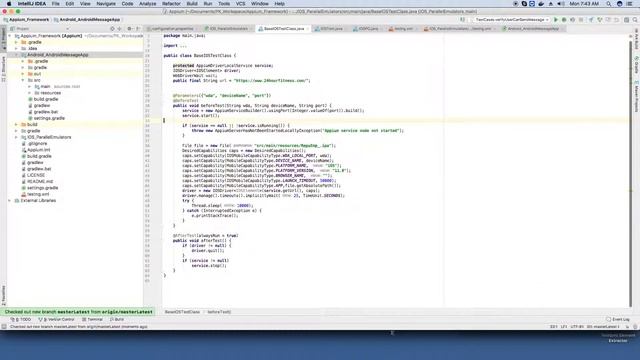
Task: Open the Version Control tool window
Action: click(56, 320)
